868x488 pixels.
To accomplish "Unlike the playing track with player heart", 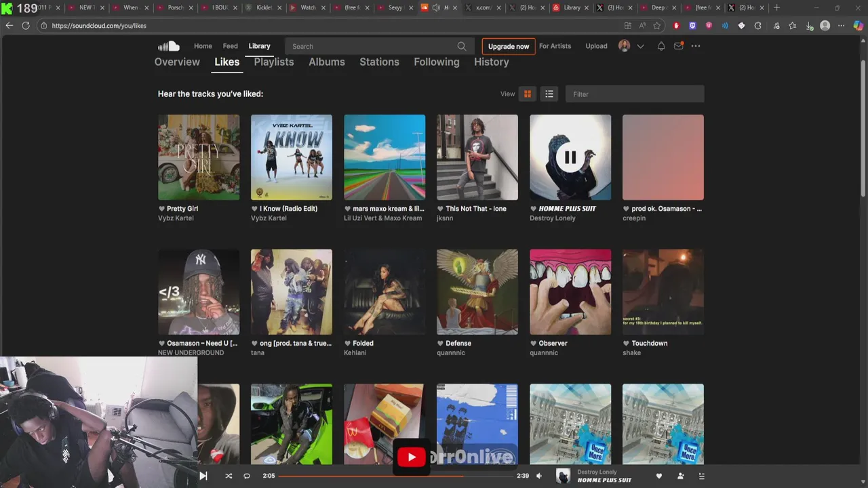I will (x=658, y=476).
